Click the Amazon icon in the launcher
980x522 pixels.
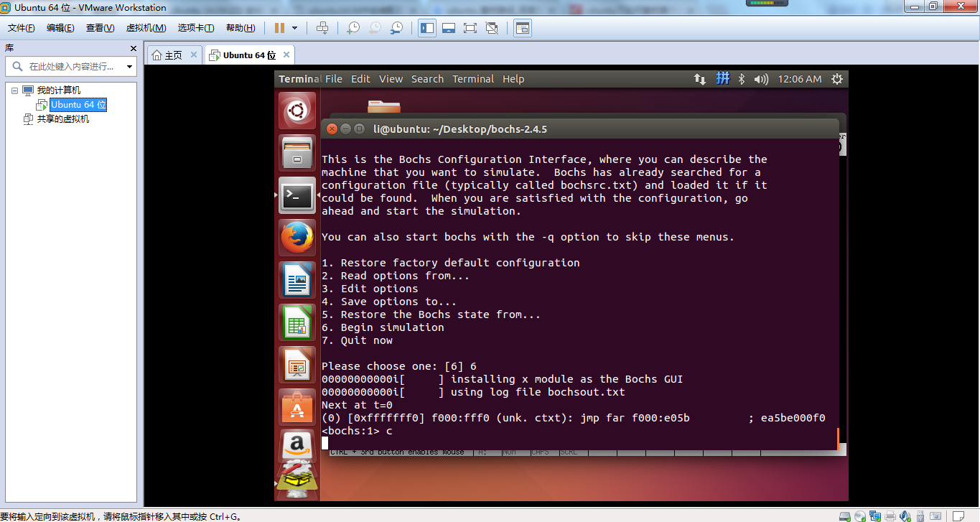point(297,447)
